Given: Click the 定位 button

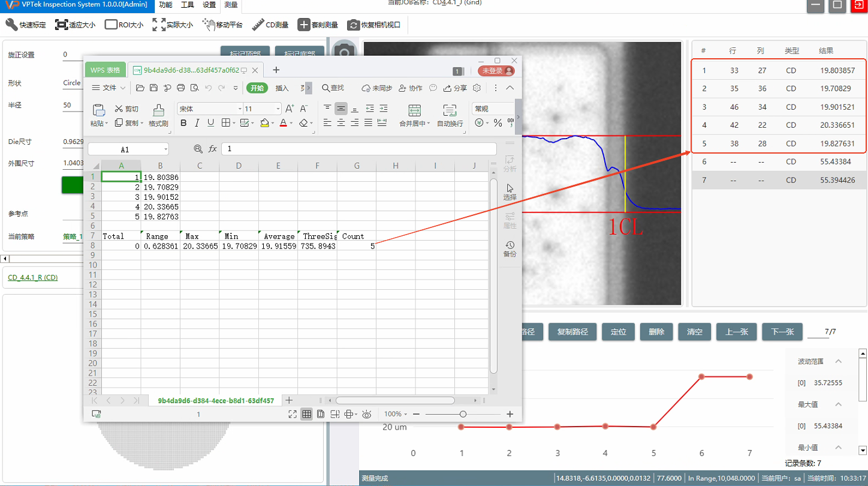Looking at the screenshot, I should (618, 332).
